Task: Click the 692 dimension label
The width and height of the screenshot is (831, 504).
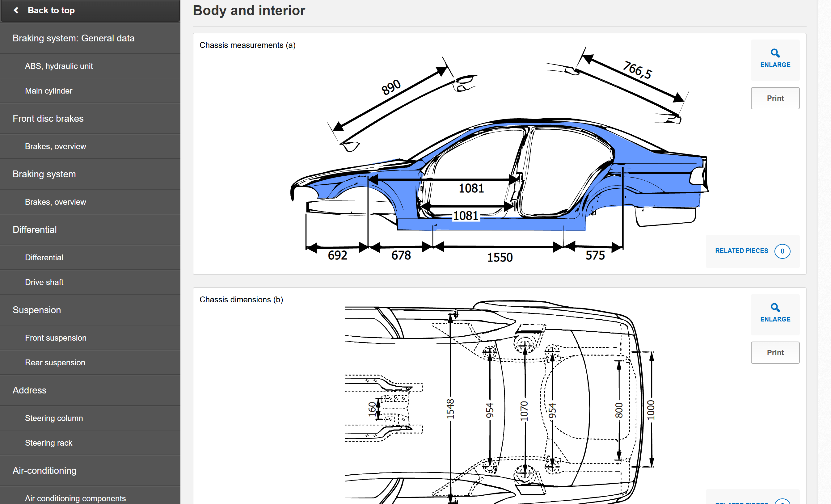Action: click(x=337, y=255)
